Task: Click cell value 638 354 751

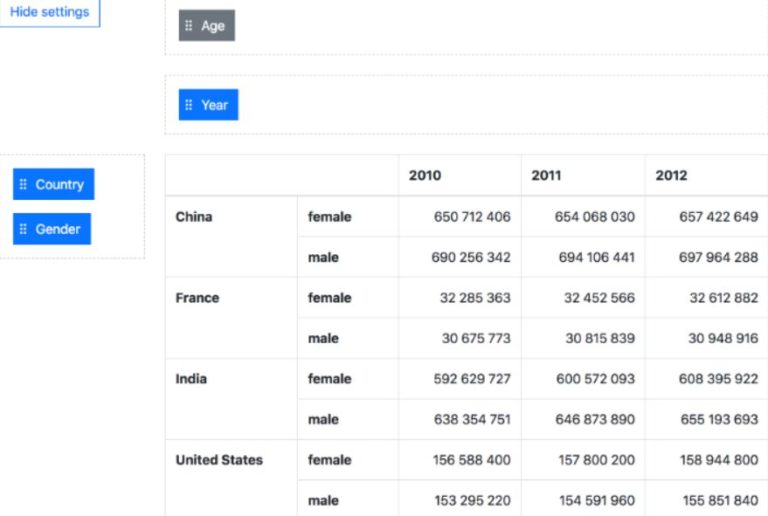Action: point(472,419)
